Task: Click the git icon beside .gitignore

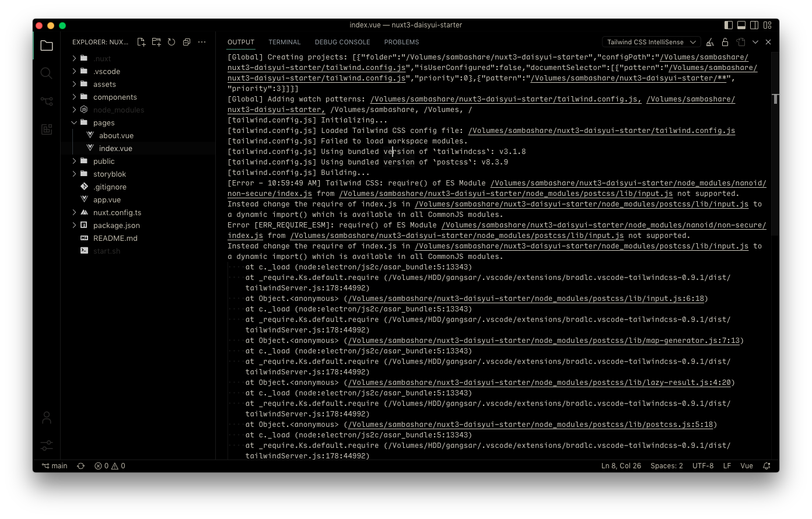Action: pos(84,187)
